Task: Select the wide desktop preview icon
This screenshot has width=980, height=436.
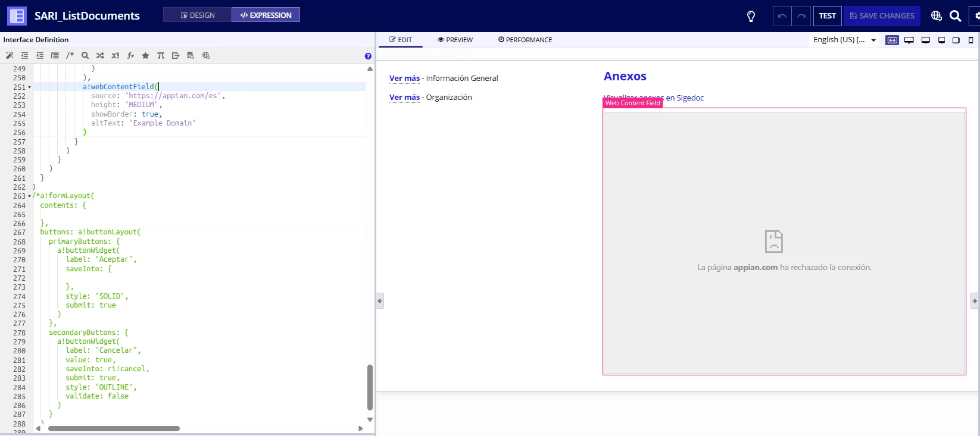Action: (x=909, y=40)
